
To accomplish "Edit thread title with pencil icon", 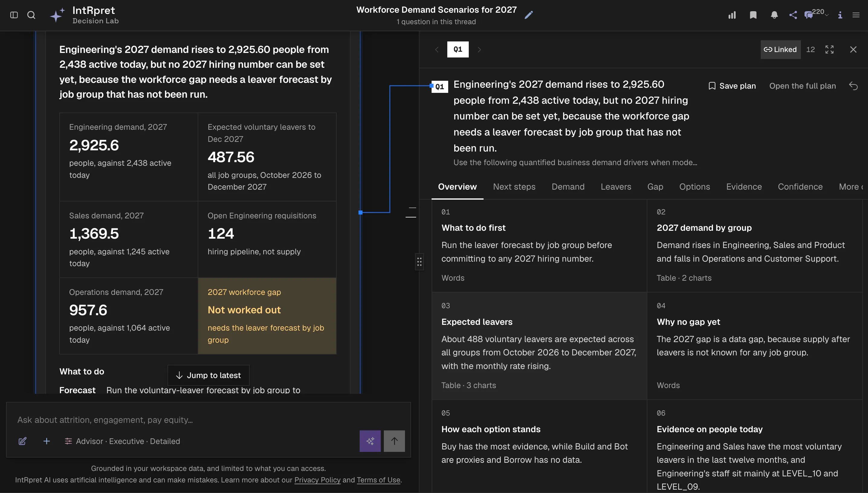I will pyautogui.click(x=528, y=15).
